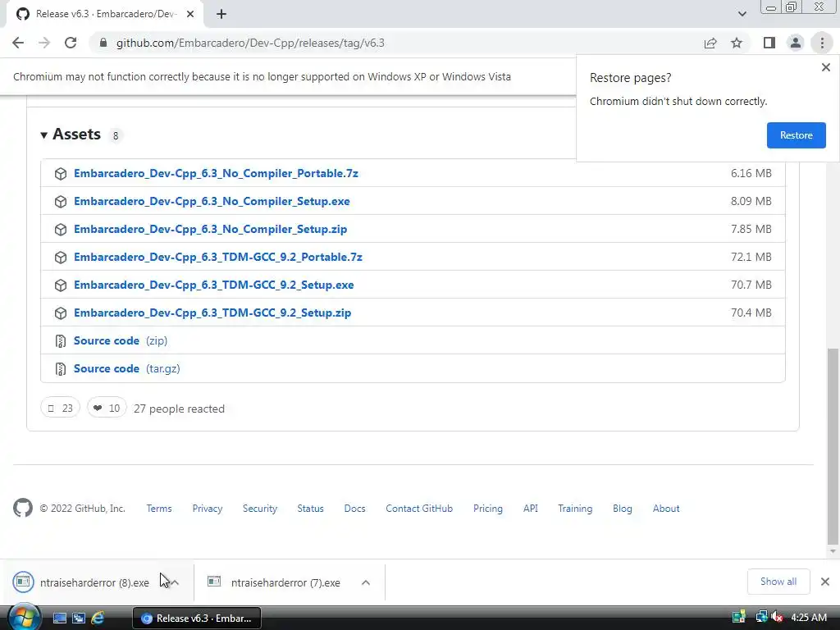Screen dimensions: 840x630
Task: Click the scrollbar down arrow
Action: coord(833,551)
